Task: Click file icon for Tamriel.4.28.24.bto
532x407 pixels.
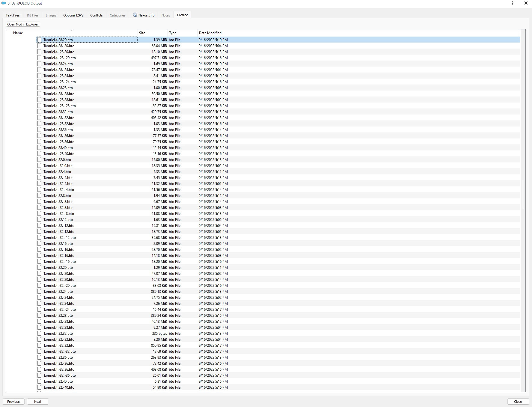Action: tap(39, 64)
